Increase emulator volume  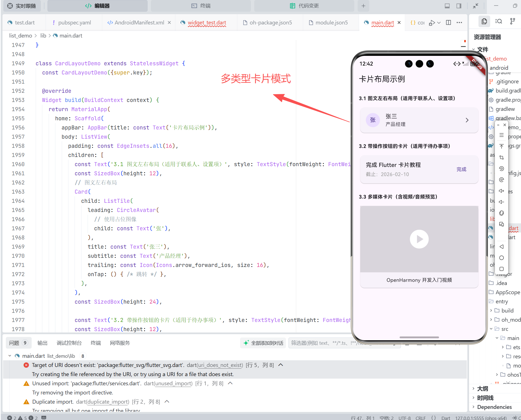(x=502, y=191)
